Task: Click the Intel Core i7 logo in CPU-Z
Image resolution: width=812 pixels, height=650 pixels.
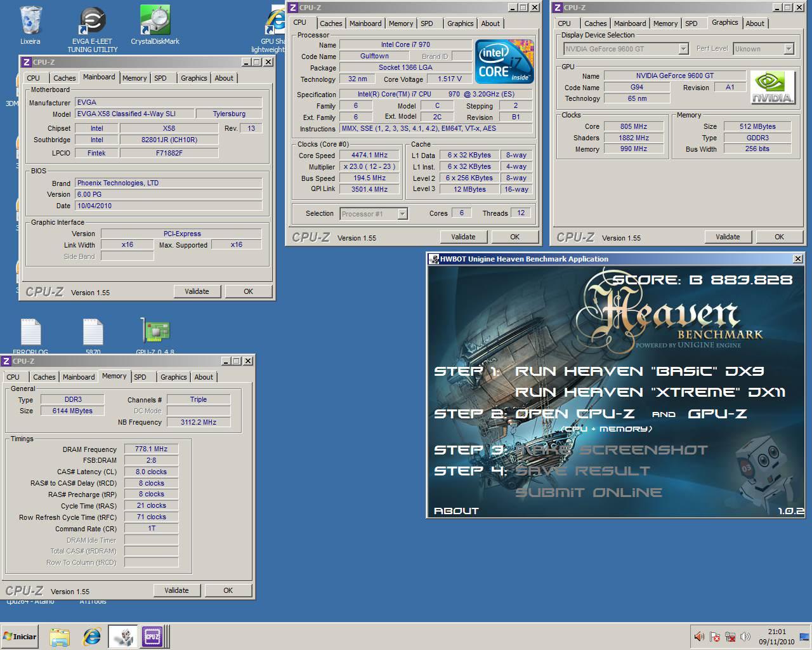Action: pos(504,61)
